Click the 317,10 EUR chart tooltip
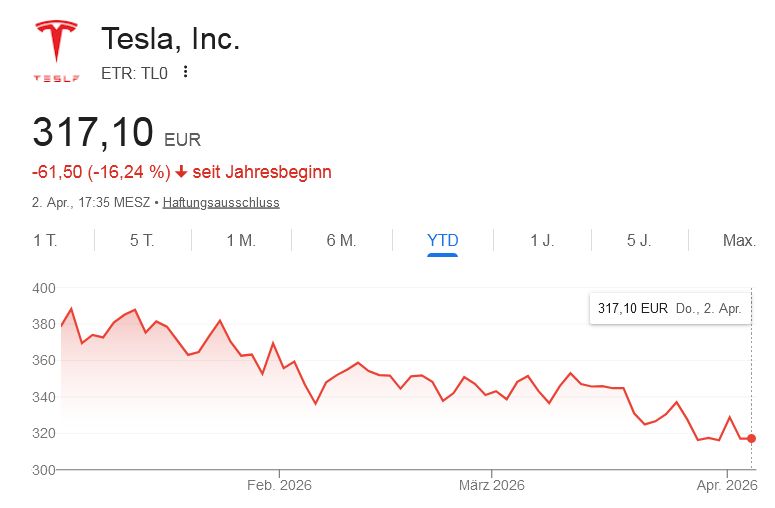 pos(669,308)
